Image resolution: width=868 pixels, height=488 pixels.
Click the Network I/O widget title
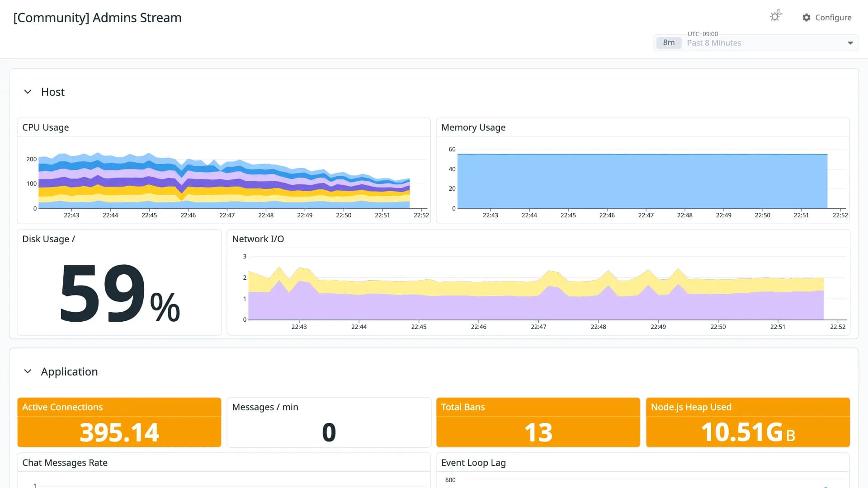[258, 239]
